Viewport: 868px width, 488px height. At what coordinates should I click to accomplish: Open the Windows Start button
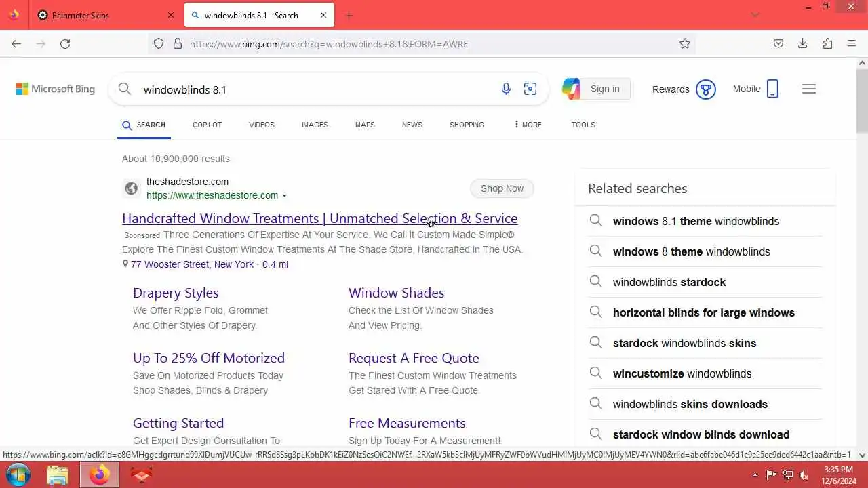(18, 475)
